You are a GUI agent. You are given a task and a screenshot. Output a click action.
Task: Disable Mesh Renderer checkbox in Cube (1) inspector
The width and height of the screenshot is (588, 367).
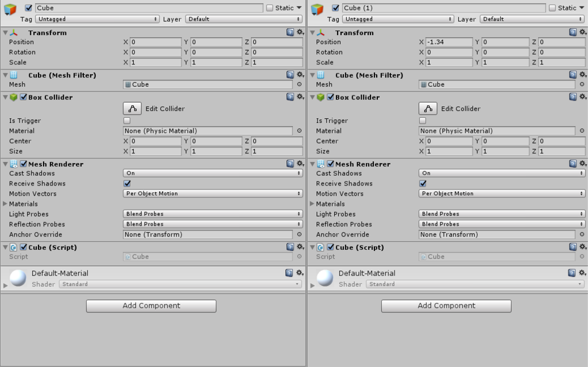click(330, 164)
